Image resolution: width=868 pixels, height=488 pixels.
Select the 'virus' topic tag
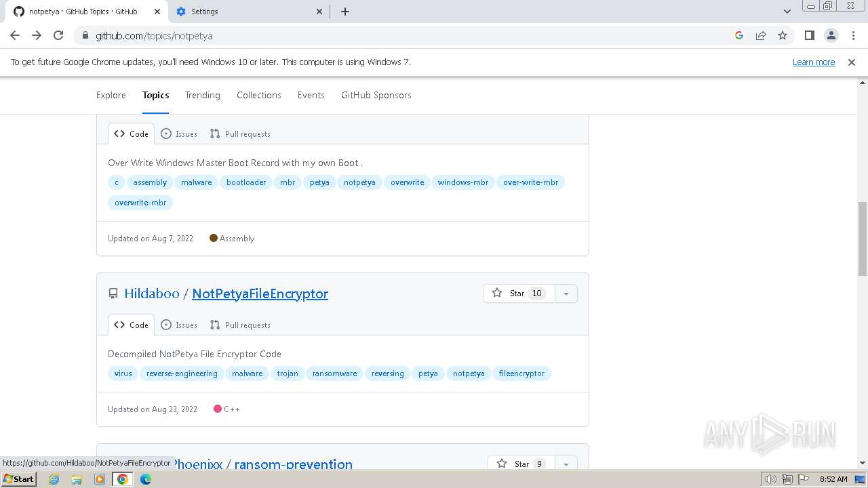(123, 373)
